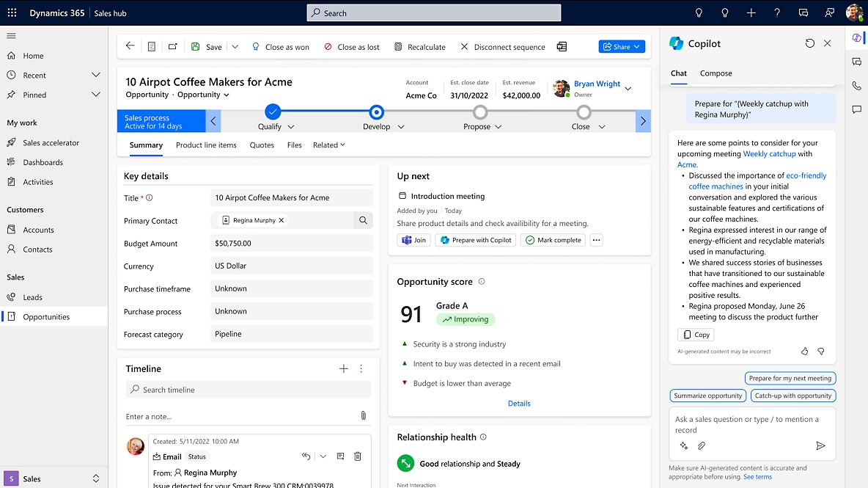Click the phone call icon in right rail
Image resolution: width=868 pixels, height=488 pixels.
[858, 86]
